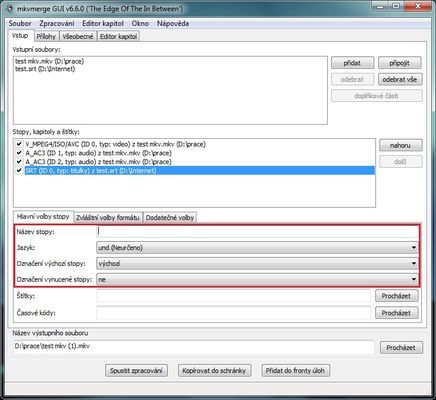Open the Označení výchozí stopy dropdown
This screenshot has height=400, width=436.
tap(257, 264)
